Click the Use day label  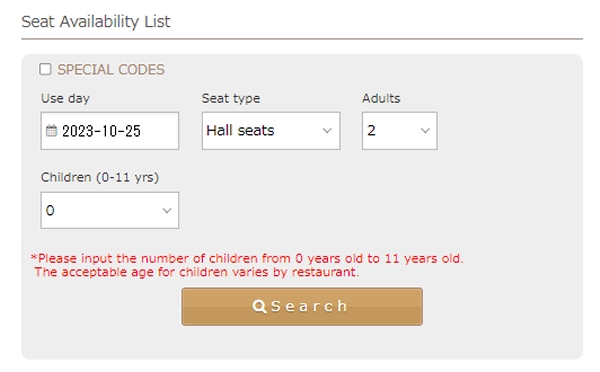coord(65,98)
